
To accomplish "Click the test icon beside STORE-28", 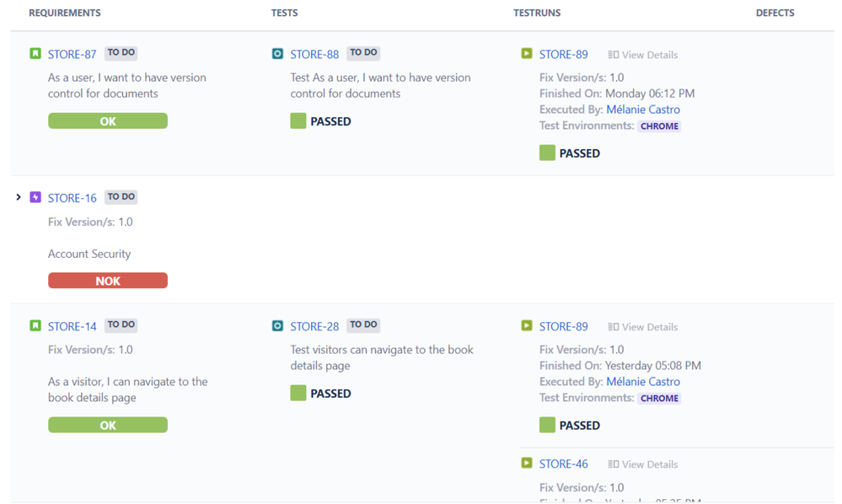I will [x=277, y=326].
